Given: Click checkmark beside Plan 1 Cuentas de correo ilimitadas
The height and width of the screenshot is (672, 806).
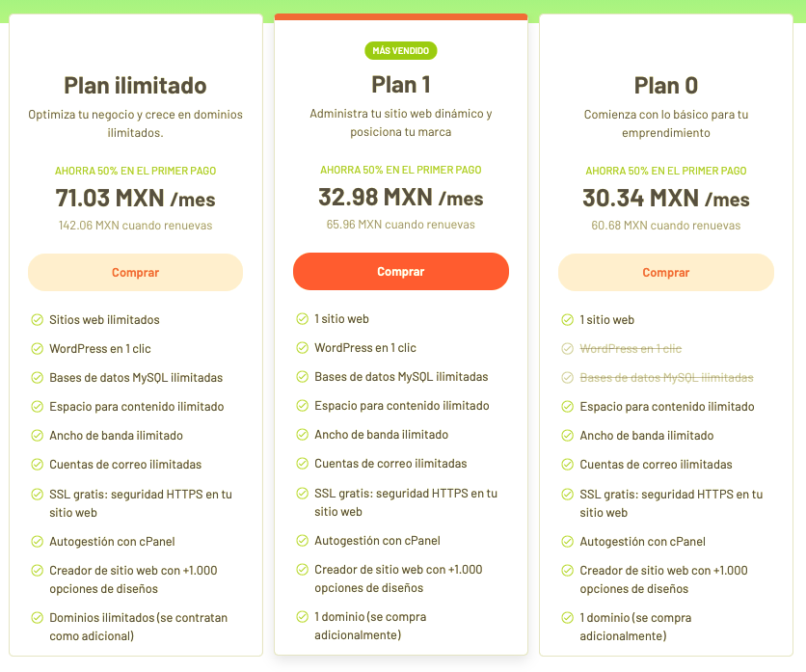Looking at the screenshot, I should (303, 463).
